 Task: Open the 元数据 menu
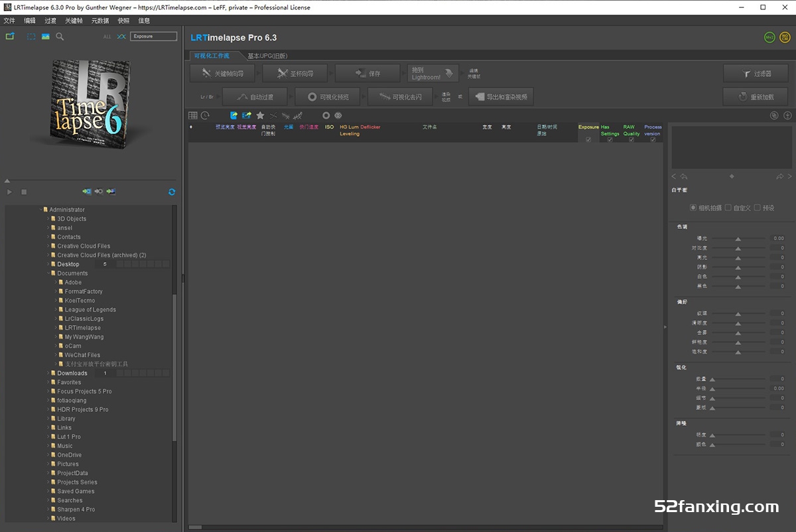[100, 21]
